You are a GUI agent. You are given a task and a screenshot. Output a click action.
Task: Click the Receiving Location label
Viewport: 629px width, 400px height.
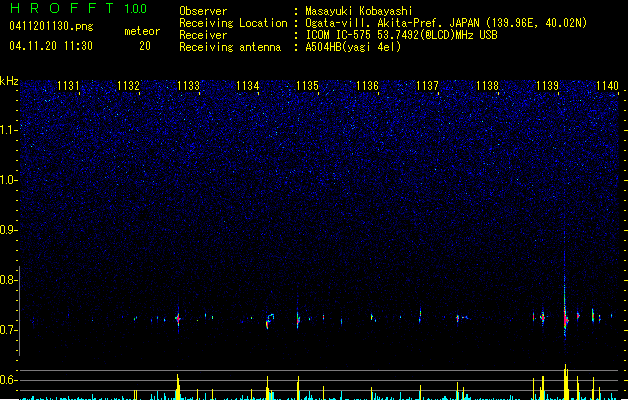(233, 23)
